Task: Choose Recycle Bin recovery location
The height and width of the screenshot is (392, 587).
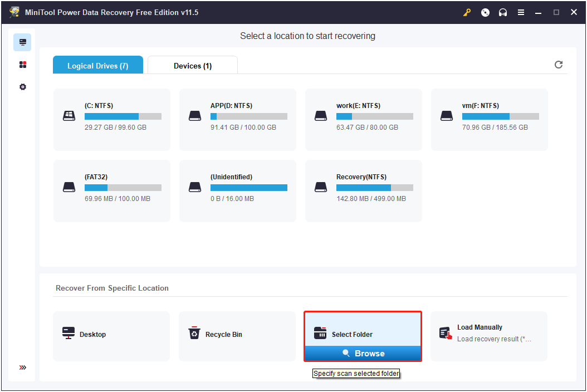Action: (237, 335)
